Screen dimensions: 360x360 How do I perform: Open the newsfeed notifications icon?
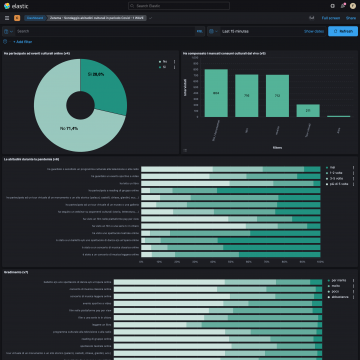(x=342, y=6)
